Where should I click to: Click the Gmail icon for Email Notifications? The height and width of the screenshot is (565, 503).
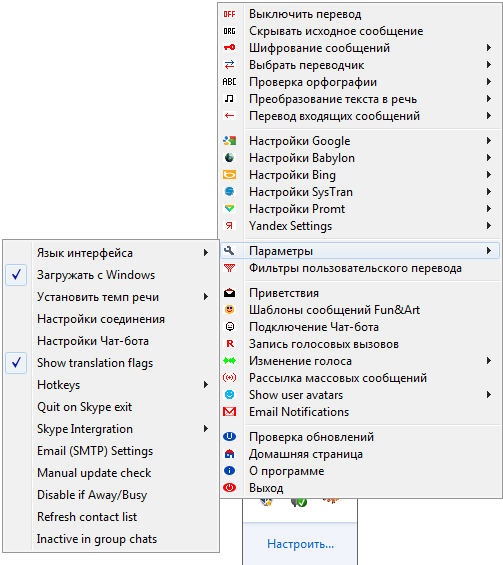click(x=230, y=411)
